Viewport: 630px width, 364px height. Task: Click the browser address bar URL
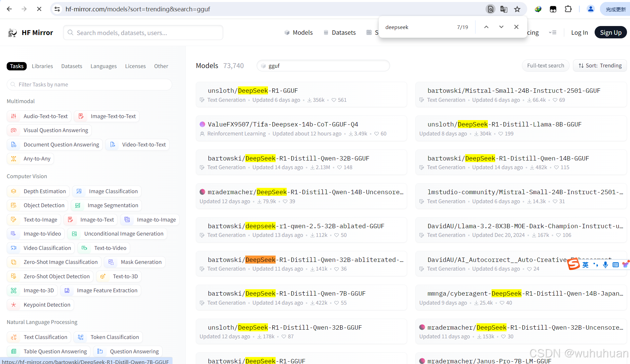click(x=137, y=9)
